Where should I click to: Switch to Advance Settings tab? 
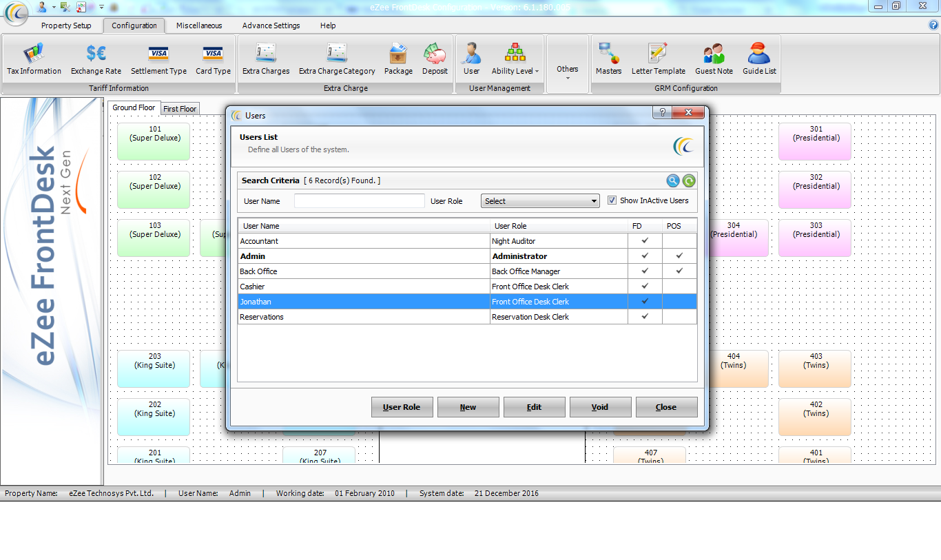coord(271,25)
